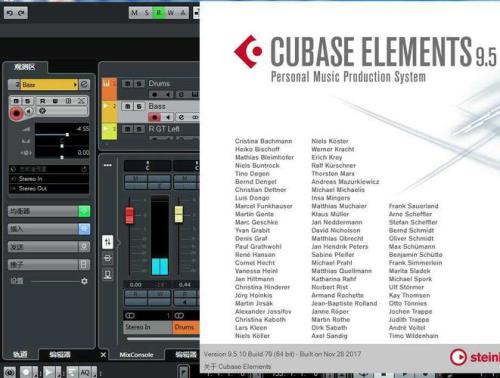500x378 pixels.
Task: Select the Inserts view icon in MixConsole
Action: [108, 258]
